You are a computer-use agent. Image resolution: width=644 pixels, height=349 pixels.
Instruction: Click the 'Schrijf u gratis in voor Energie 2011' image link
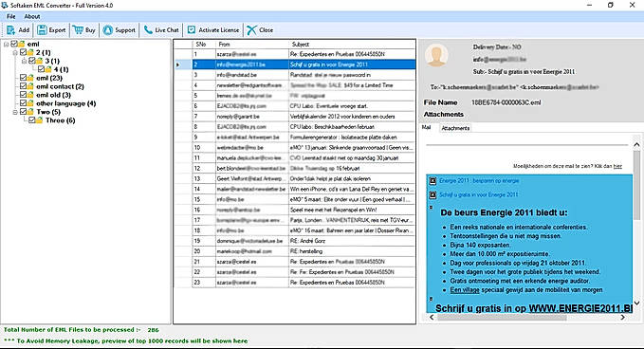click(478, 194)
